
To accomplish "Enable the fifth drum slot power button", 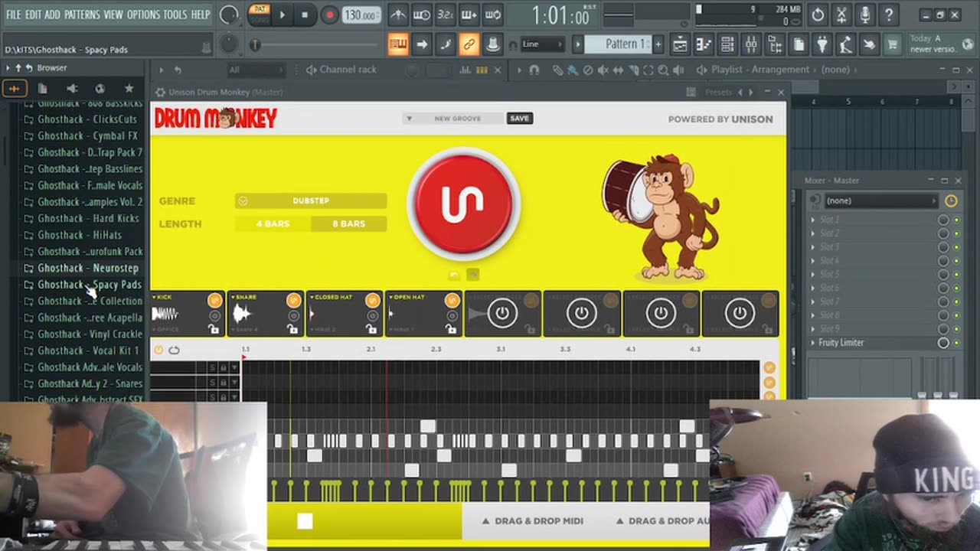I will 502,313.
